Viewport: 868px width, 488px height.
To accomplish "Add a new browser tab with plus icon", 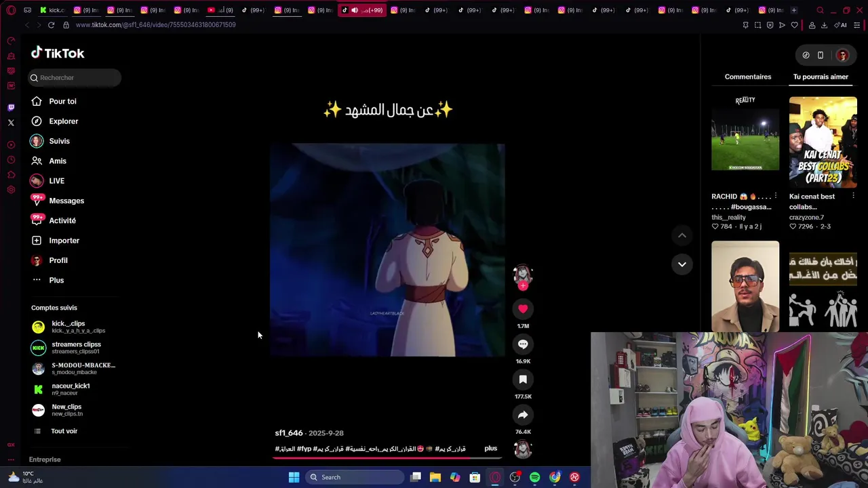I will pyautogui.click(x=794, y=10).
